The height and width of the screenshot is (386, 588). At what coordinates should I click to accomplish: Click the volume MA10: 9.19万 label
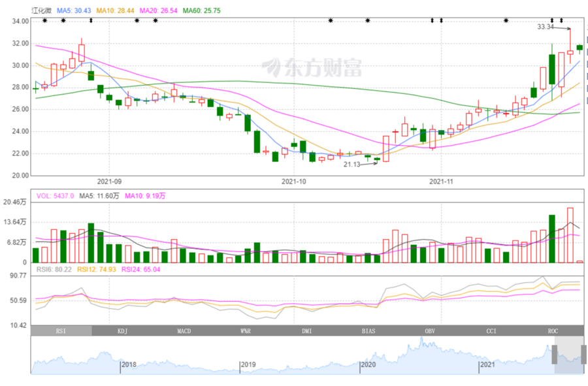point(145,196)
